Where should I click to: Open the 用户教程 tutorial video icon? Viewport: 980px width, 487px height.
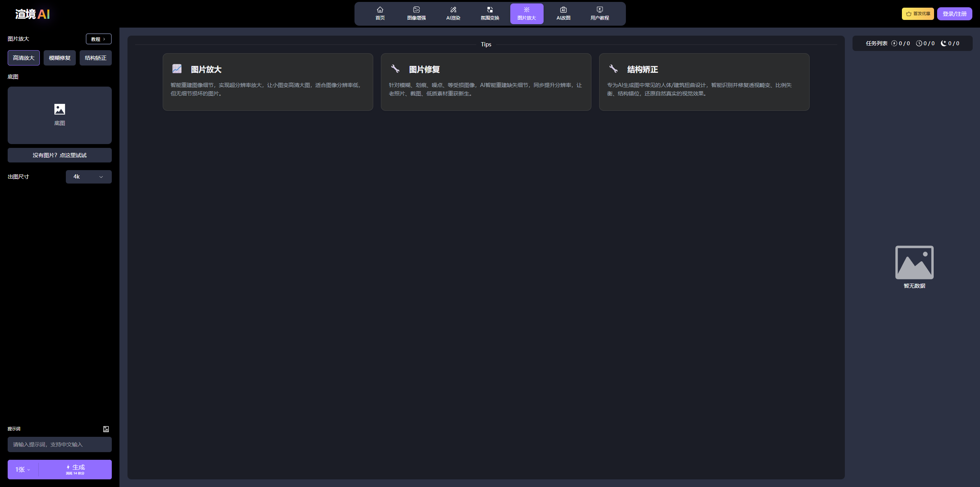coord(599,10)
